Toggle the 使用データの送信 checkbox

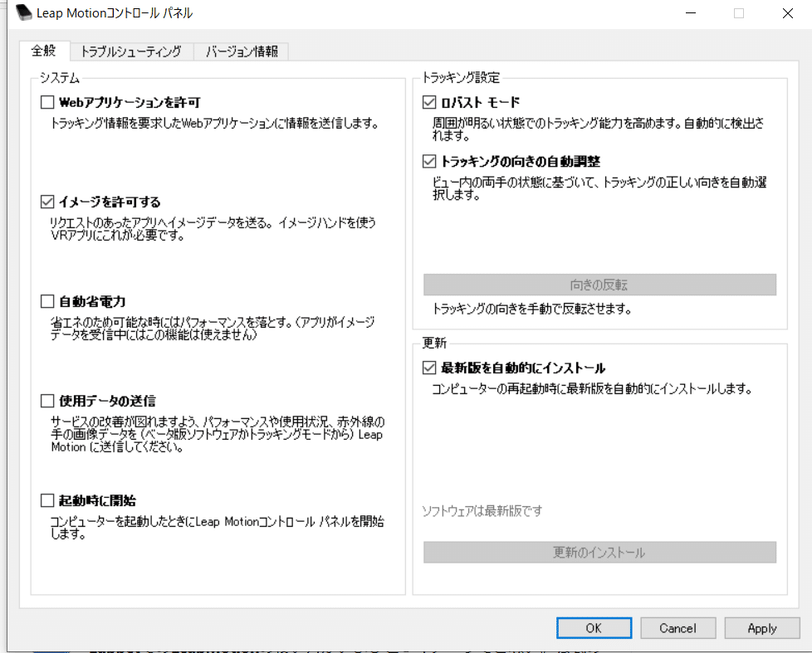click(x=47, y=401)
